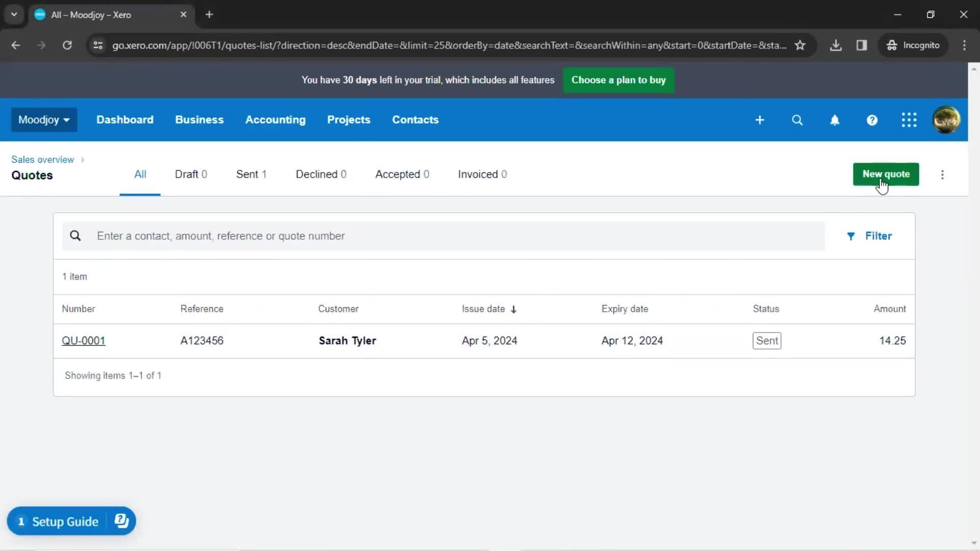This screenshot has width=980, height=551.
Task: Switch to the Sent quotes tab
Action: click(x=251, y=174)
